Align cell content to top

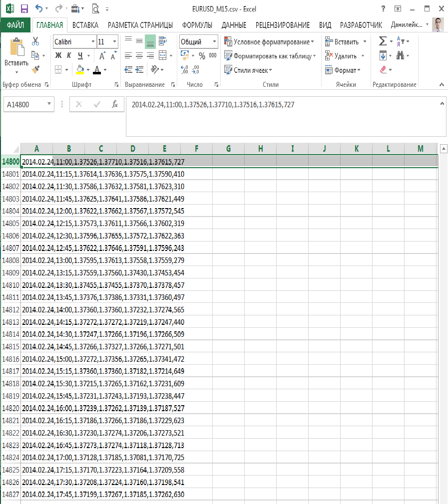pyautogui.click(x=128, y=41)
